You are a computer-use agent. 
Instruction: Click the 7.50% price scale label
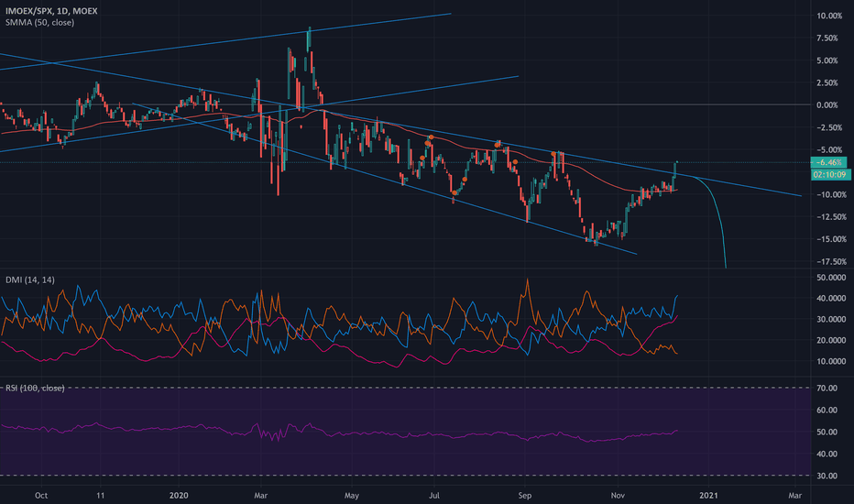click(x=827, y=38)
